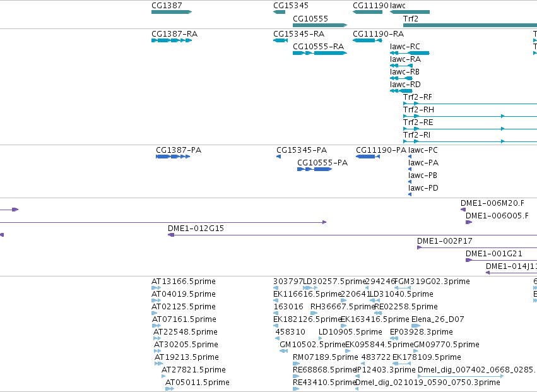The height and width of the screenshot is (392, 537).
Task: Select the lawc-PD protein label
Action: point(423,188)
